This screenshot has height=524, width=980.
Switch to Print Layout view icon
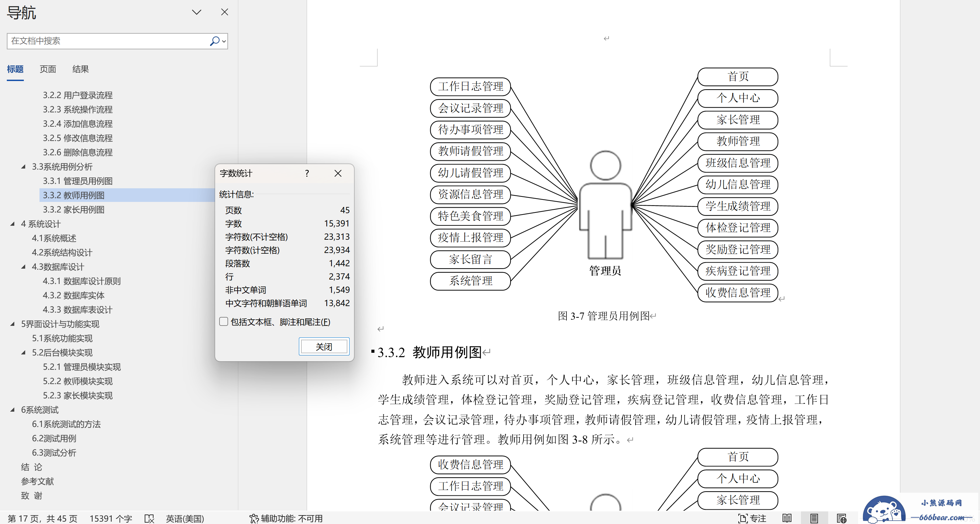[814, 518]
